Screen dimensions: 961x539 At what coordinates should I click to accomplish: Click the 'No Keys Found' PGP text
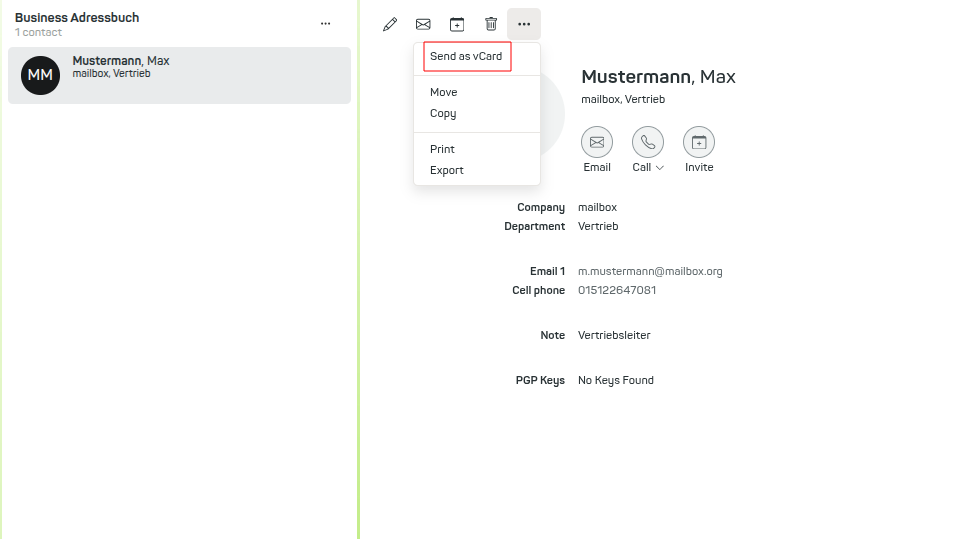[x=616, y=380]
